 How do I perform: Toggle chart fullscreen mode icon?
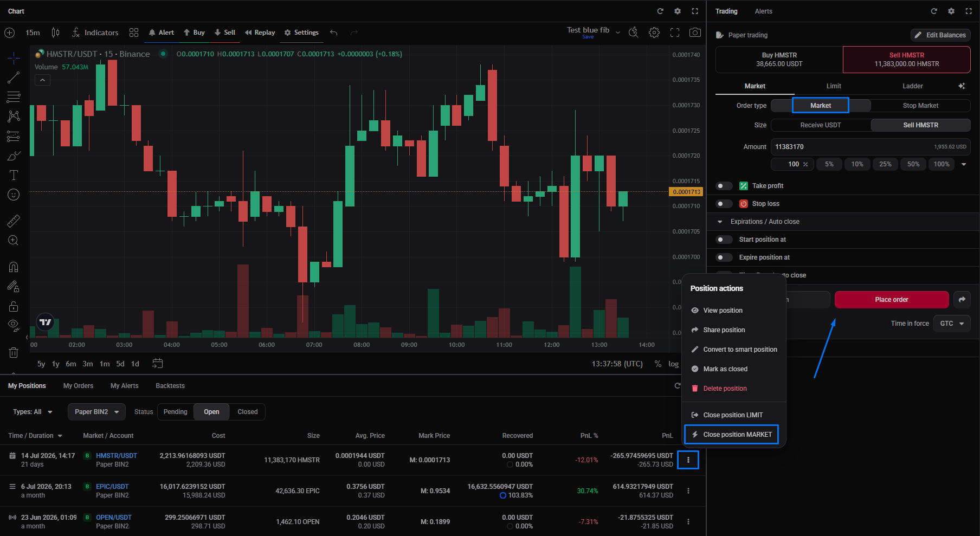click(x=675, y=33)
